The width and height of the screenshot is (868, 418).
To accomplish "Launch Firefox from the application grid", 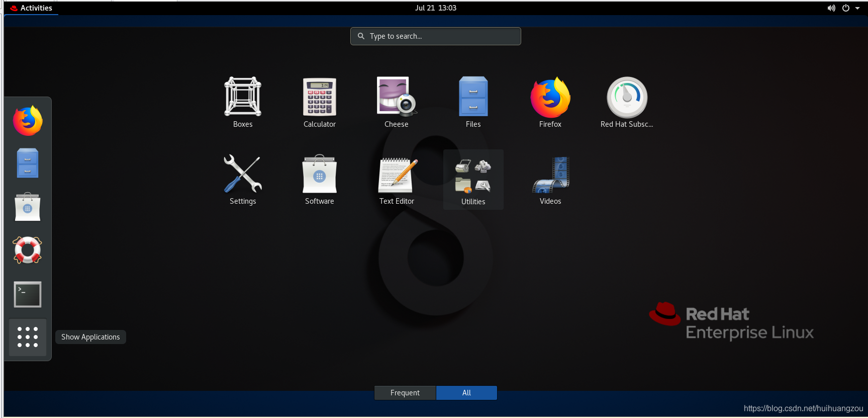I will [550, 103].
